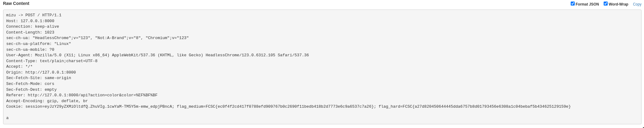This screenshot has width=644, height=128.
Task: Disable the Word-Wrap checkbox
Action: pyautogui.click(x=606, y=4)
